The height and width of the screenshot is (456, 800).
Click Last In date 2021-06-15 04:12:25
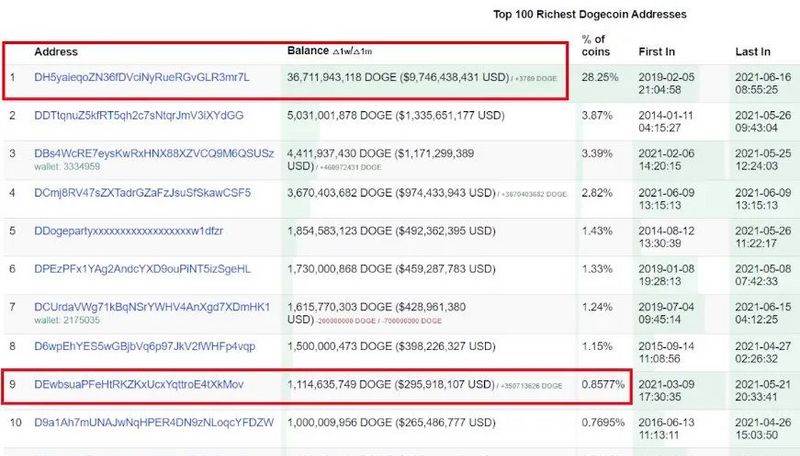click(x=763, y=313)
